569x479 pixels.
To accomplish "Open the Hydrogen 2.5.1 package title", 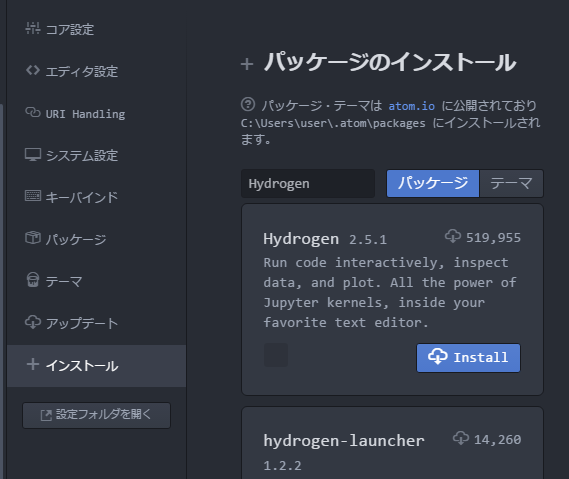I will [x=301, y=239].
